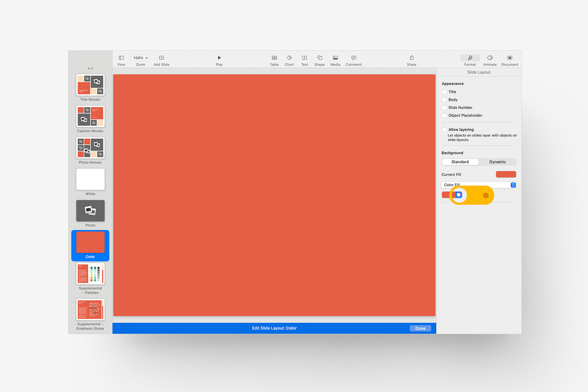
Task: Select the Supplemental Palettes layout thumbnail
Action: tap(90, 274)
